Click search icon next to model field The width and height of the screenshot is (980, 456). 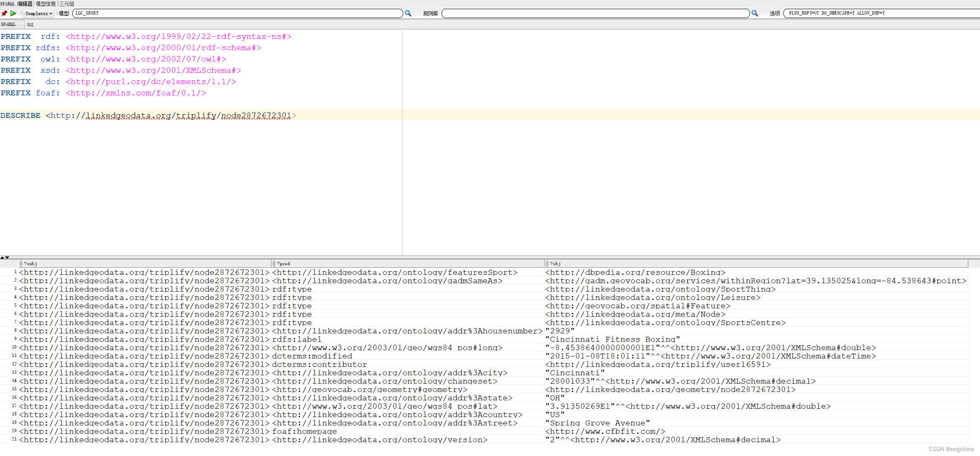(x=408, y=13)
